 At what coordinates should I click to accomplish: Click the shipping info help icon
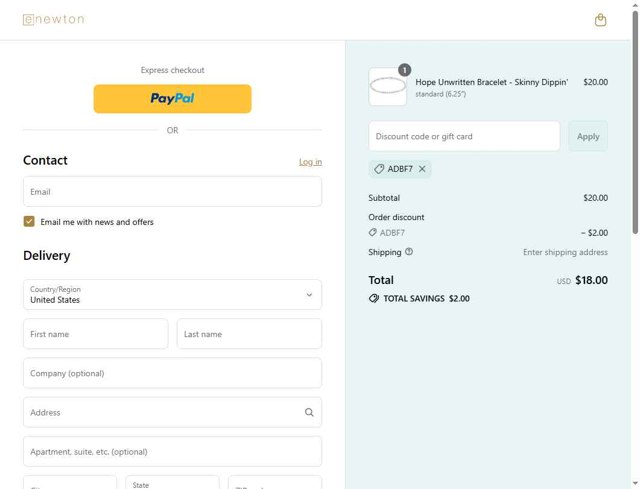tap(409, 252)
